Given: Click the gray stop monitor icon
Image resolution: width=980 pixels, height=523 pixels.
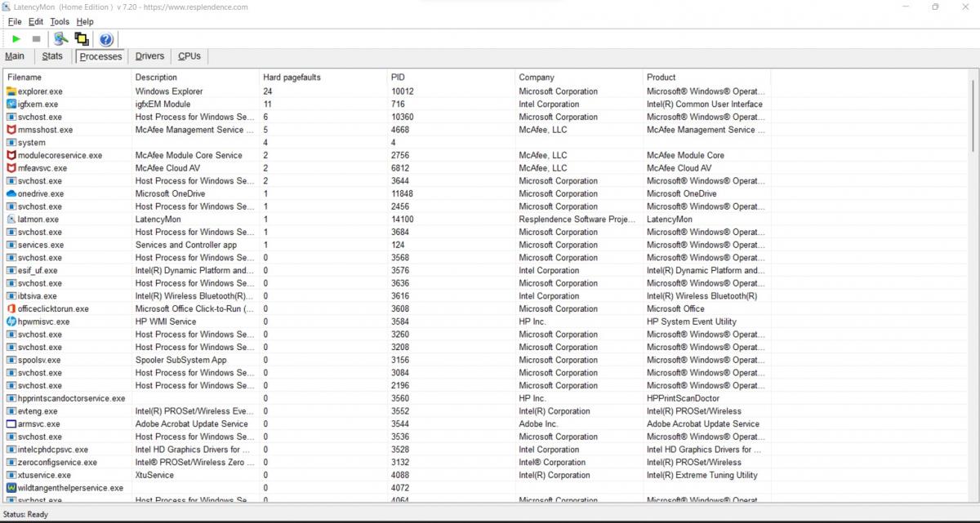Looking at the screenshot, I should click(x=36, y=38).
